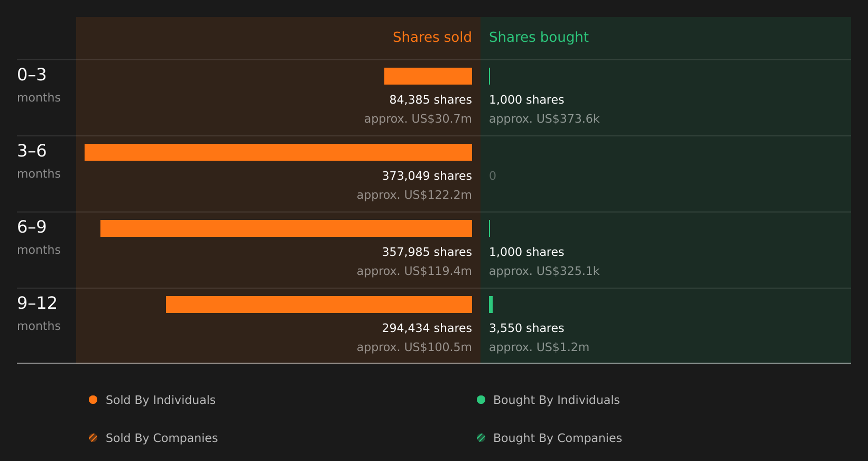868x461 pixels.
Task: Click the orange sold bar for 9–12 months
Action: point(319,305)
